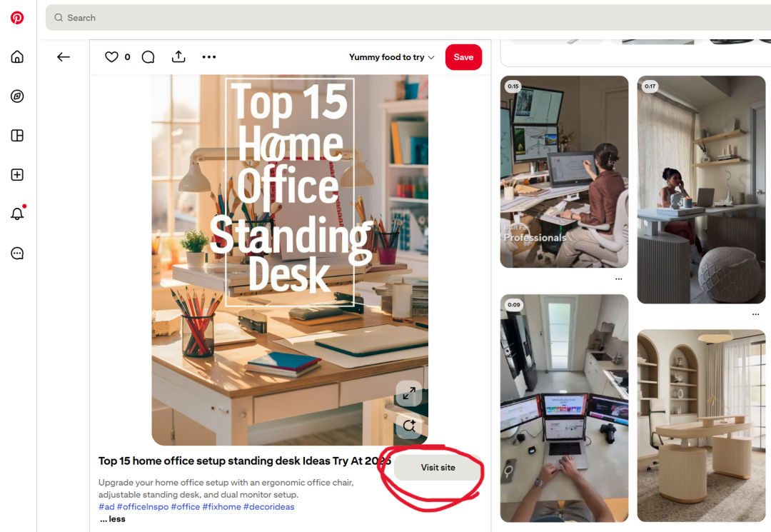Open the comment bubble on the pin
Screen dimensions: 771x532
(x=148, y=57)
